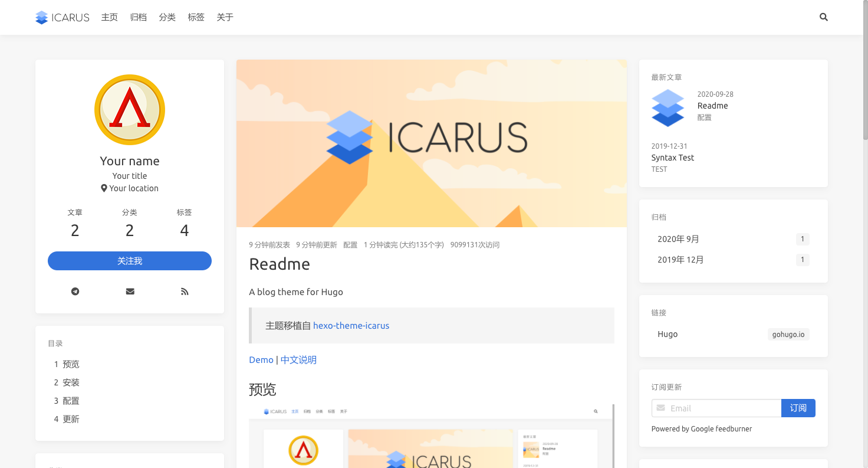Open the 2020年 9月 archive entry
868x468 pixels.
(734, 239)
